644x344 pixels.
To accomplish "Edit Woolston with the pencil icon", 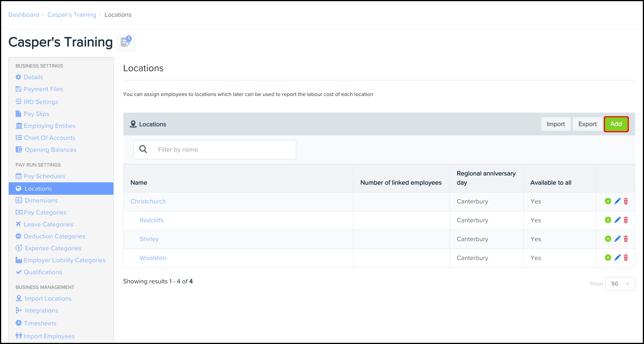I will coord(617,258).
